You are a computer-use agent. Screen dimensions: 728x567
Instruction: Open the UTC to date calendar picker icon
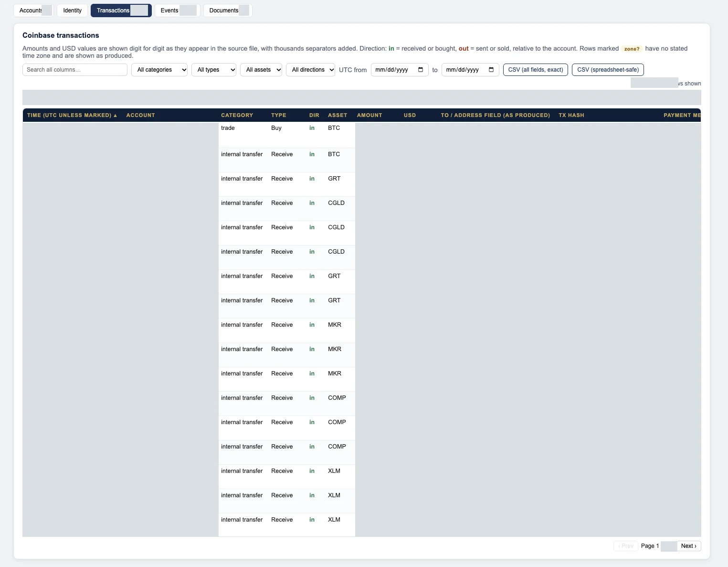(x=491, y=70)
